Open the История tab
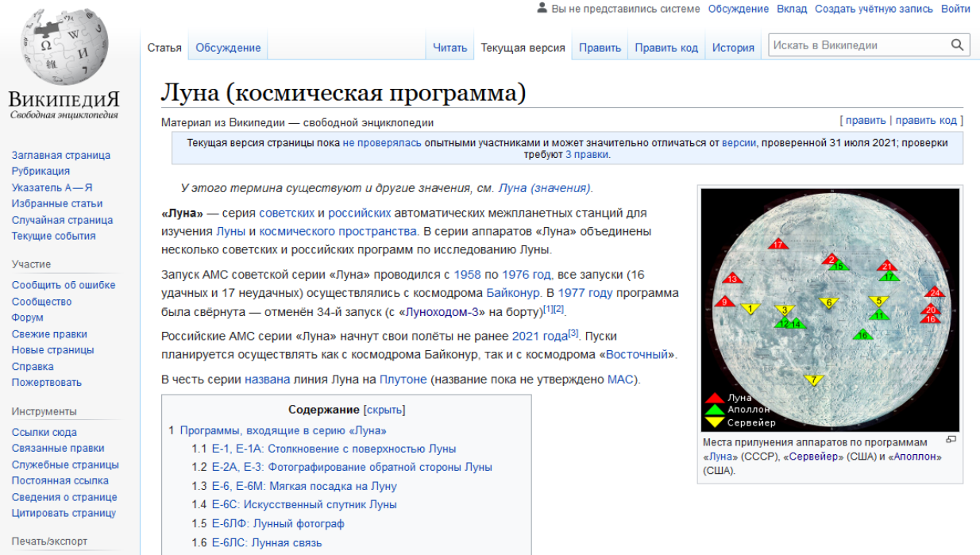This screenshot has width=980, height=555. click(733, 48)
